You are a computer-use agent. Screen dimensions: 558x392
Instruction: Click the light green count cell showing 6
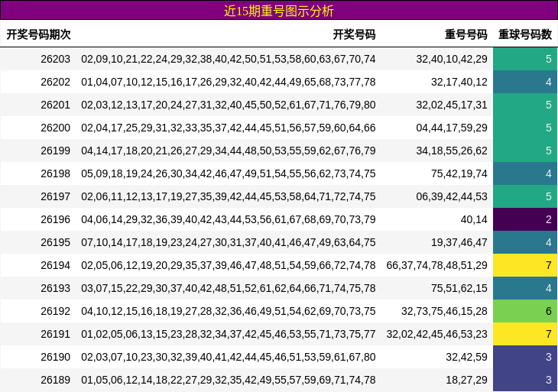pyautogui.click(x=525, y=311)
